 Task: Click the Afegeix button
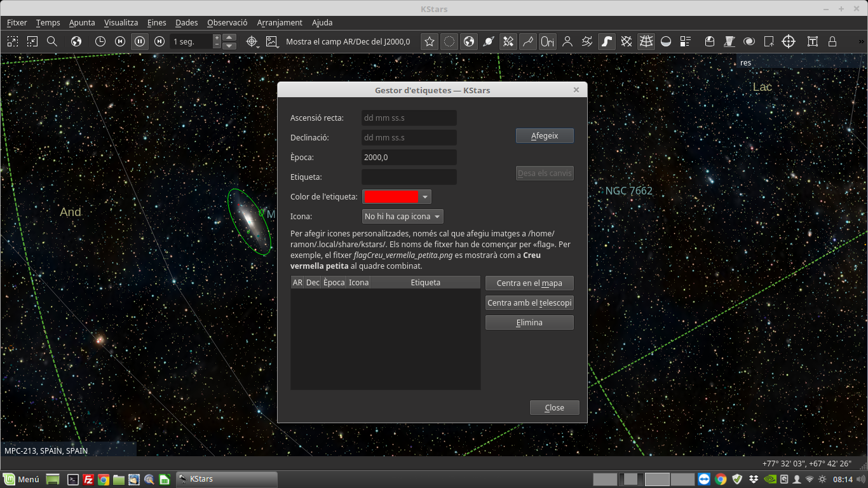tap(545, 136)
